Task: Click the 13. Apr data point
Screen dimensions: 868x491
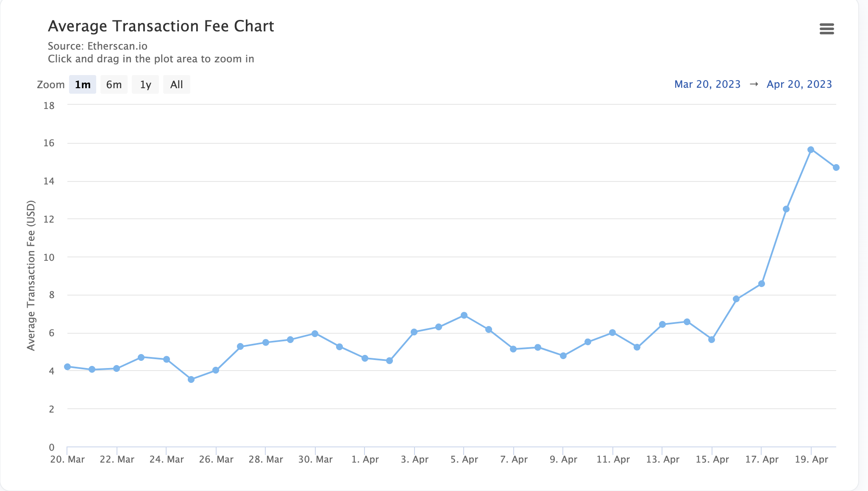Action: pos(662,324)
